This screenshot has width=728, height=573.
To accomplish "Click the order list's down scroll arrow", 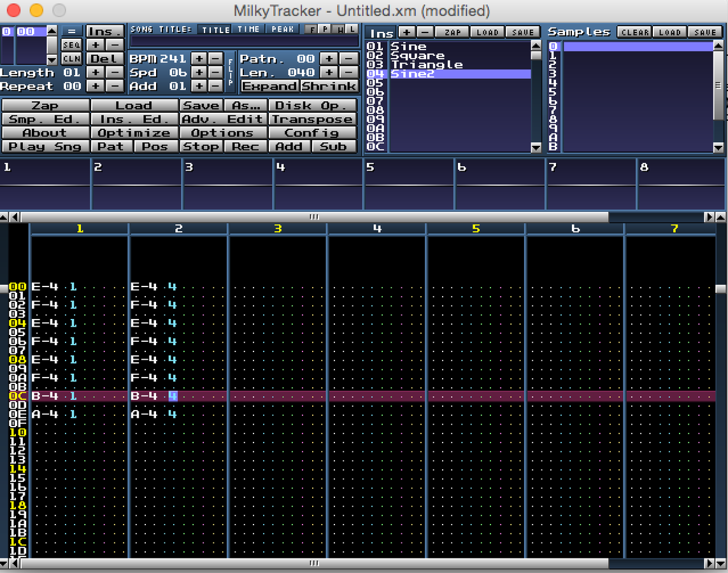I will coord(52,59).
